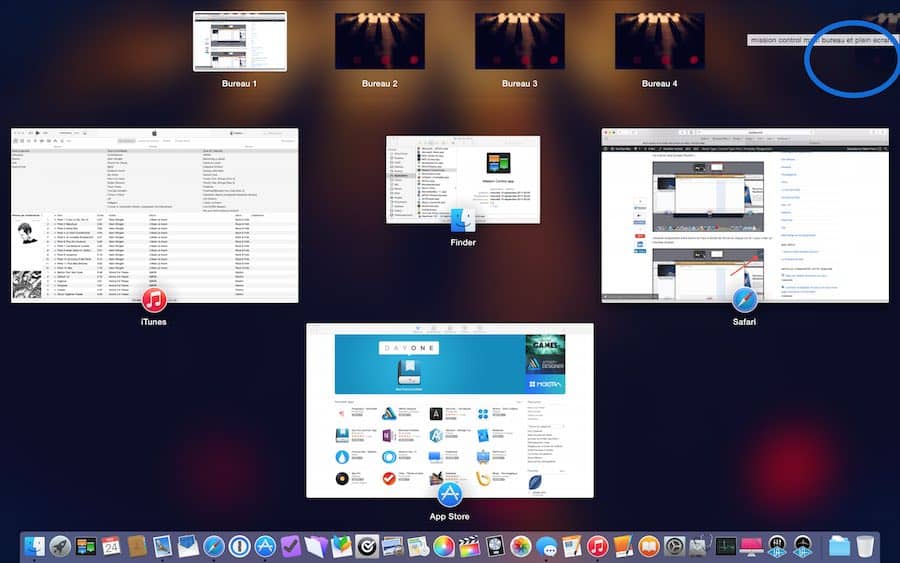This screenshot has width=900, height=563.
Task: Open iBooks orange book icon in Dock
Action: (x=649, y=546)
